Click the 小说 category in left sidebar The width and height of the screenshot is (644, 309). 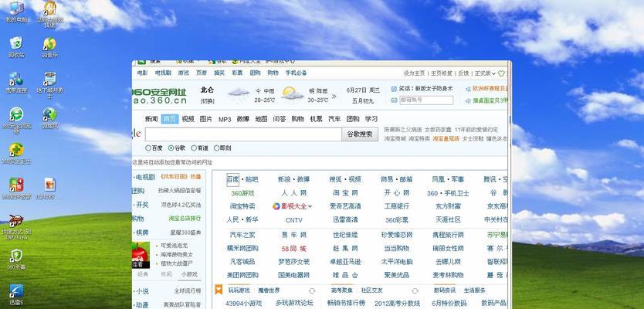point(143,291)
